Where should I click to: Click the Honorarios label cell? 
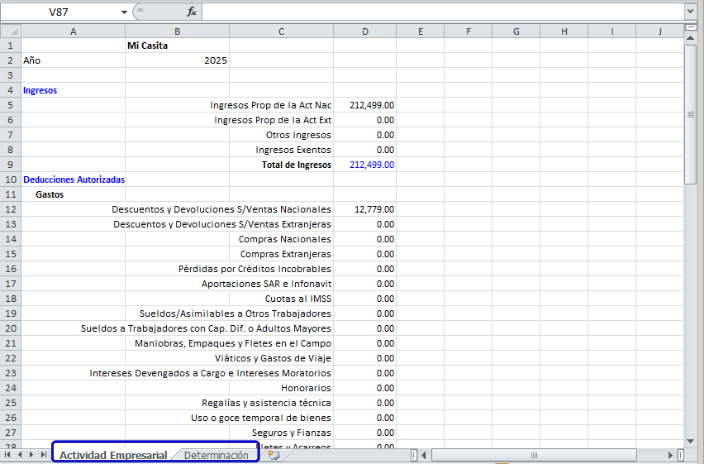(x=281, y=388)
